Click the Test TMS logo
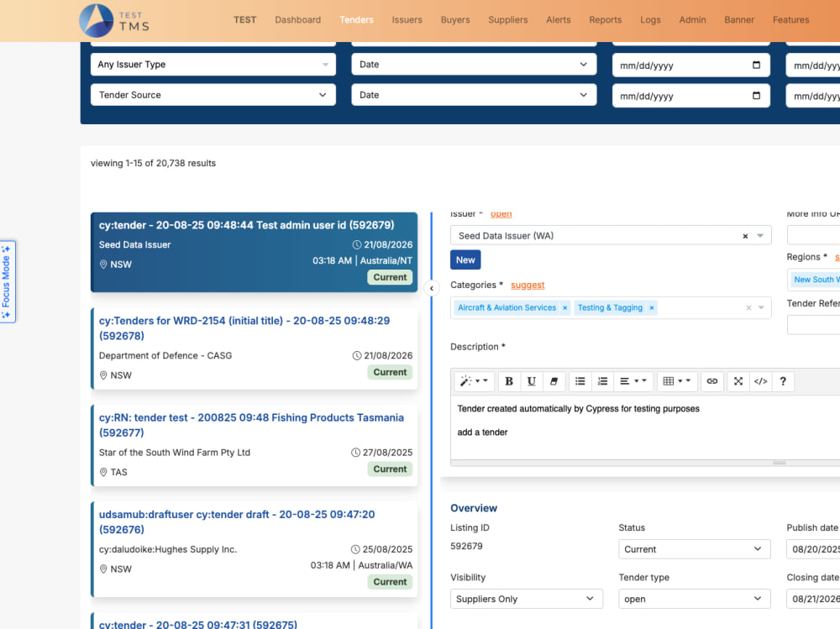Screen dimensions: 840x629 click(x=114, y=20)
